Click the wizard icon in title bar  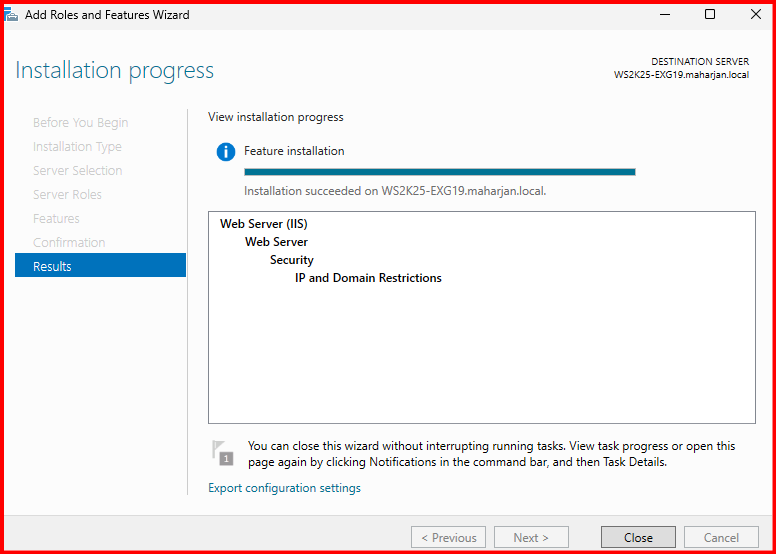click(x=12, y=15)
